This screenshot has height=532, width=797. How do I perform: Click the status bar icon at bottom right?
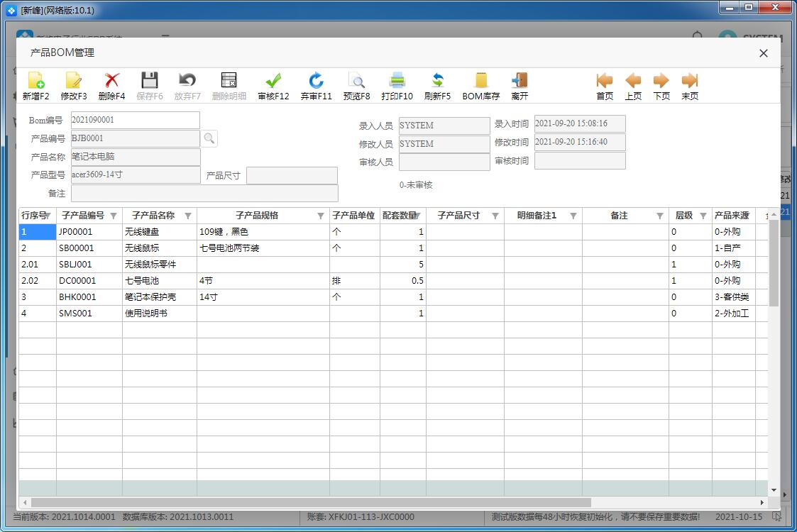pos(776,517)
